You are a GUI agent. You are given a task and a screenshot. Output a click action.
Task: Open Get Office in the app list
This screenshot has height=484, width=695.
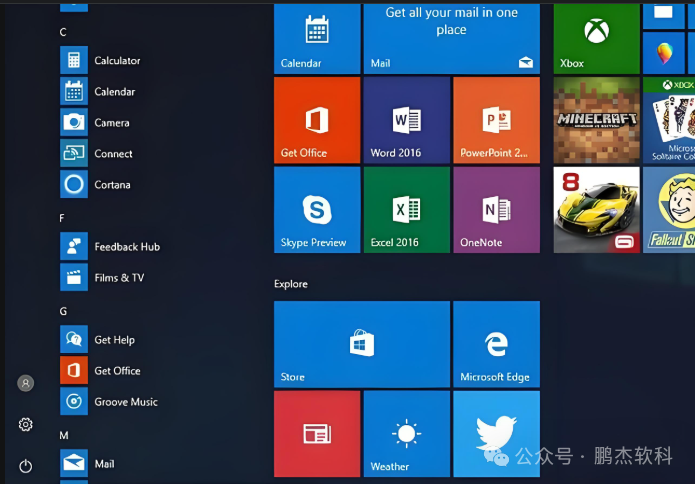tap(100, 371)
